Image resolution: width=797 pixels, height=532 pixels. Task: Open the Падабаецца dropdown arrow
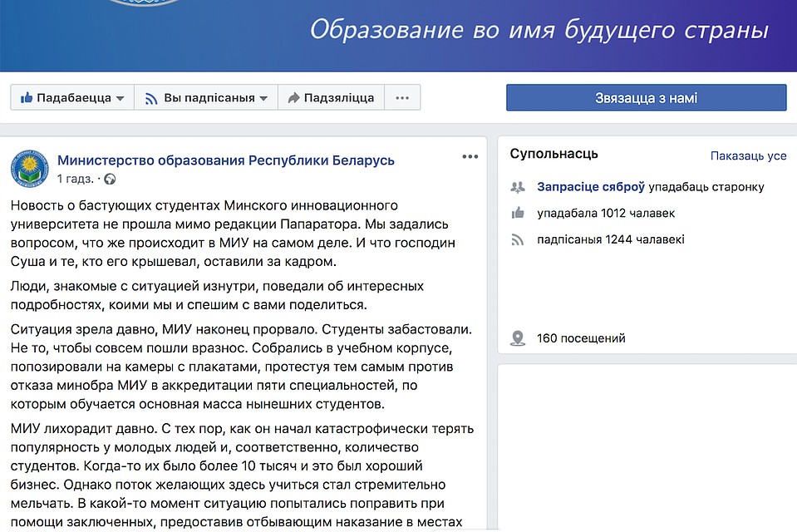(x=120, y=98)
